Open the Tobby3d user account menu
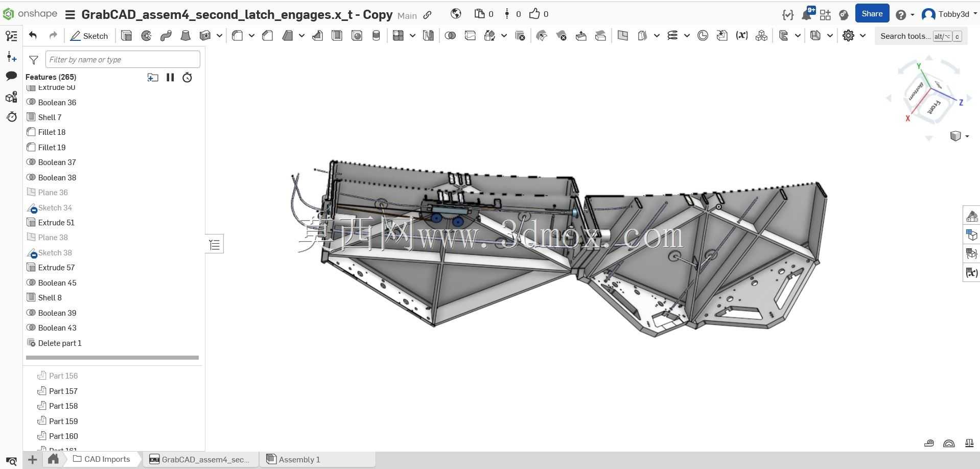The width and height of the screenshot is (980, 469). 949,14
